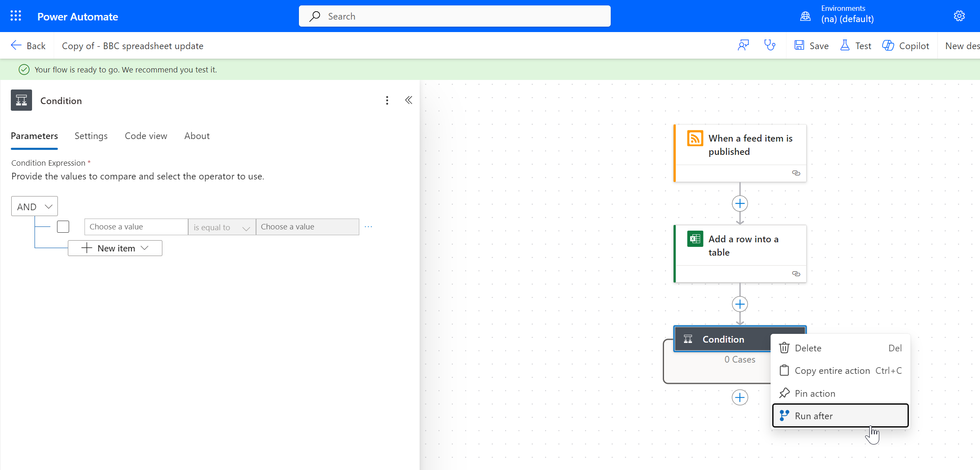Click the send feedback icon
This screenshot has height=470, width=980.
[x=743, y=45]
